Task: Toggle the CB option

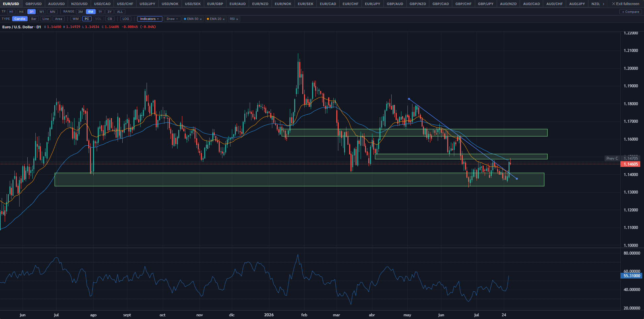Action: click(110, 19)
